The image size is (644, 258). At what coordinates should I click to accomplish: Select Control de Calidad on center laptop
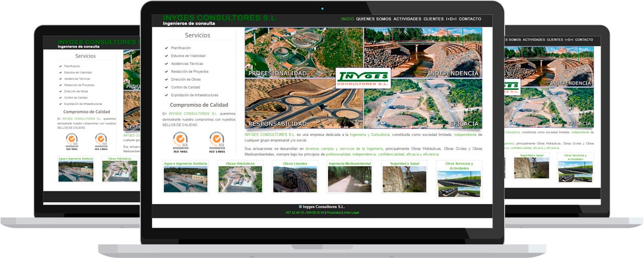(x=185, y=87)
